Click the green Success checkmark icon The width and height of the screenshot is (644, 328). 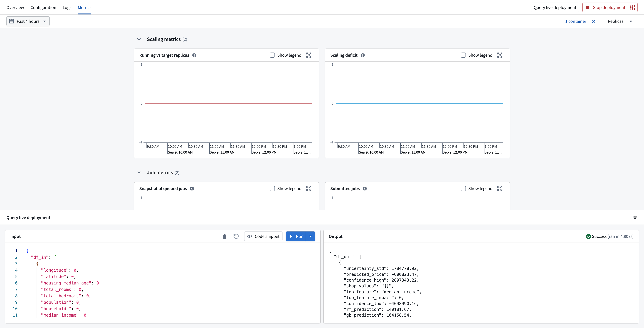(588, 237)
